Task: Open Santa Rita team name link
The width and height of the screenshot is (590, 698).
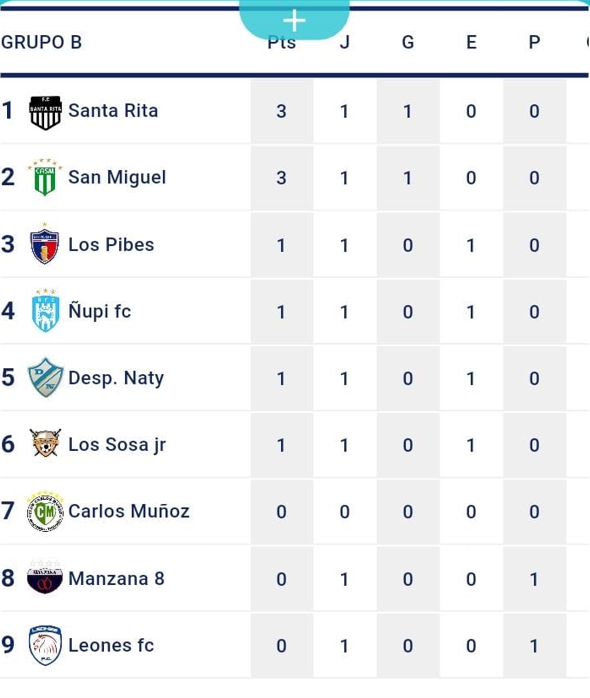Action: pos(113,111)
